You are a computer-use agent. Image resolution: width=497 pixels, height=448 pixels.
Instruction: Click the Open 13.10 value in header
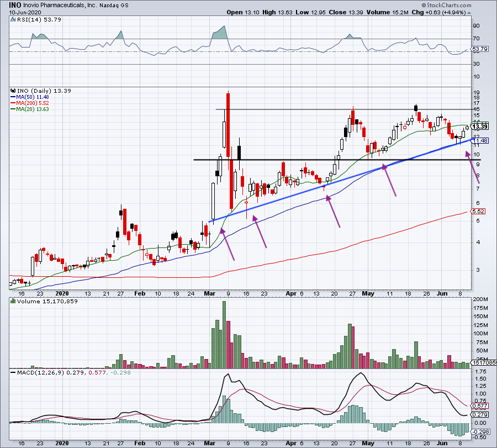(x=243, y=12)
